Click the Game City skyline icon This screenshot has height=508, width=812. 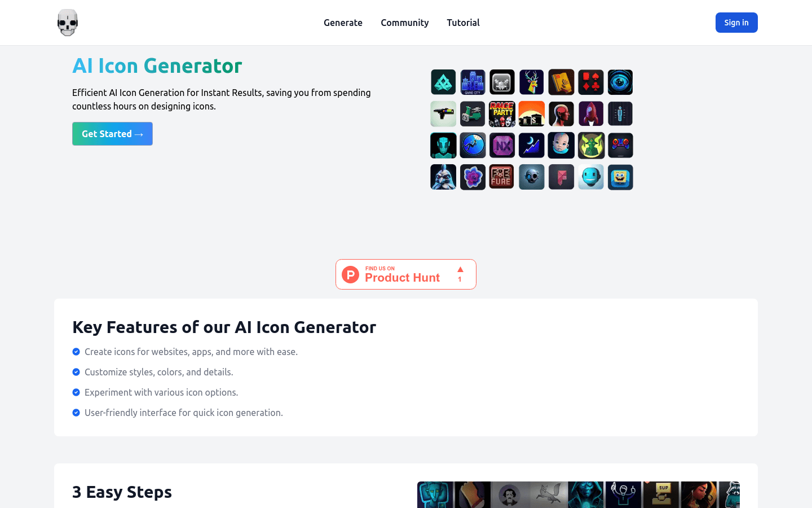pos(473,82)
